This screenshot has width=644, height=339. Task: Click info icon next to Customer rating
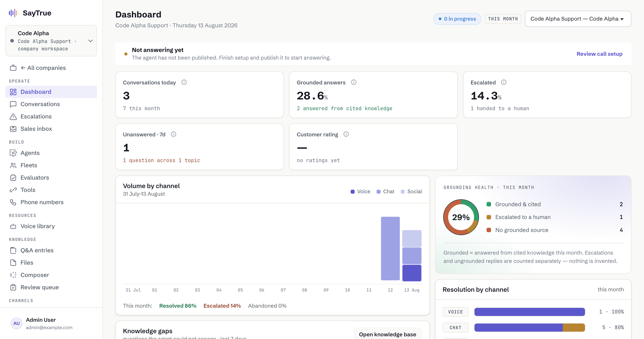(x=346, y=134)
